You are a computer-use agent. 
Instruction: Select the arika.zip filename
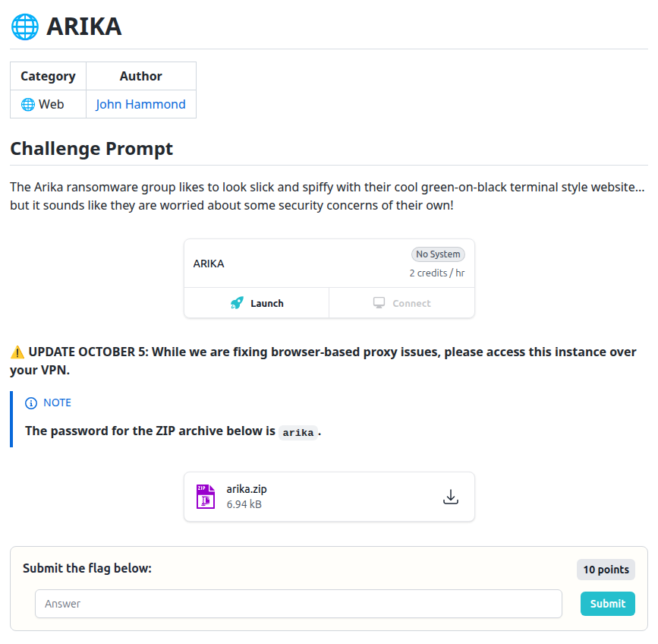pos(247,489)
